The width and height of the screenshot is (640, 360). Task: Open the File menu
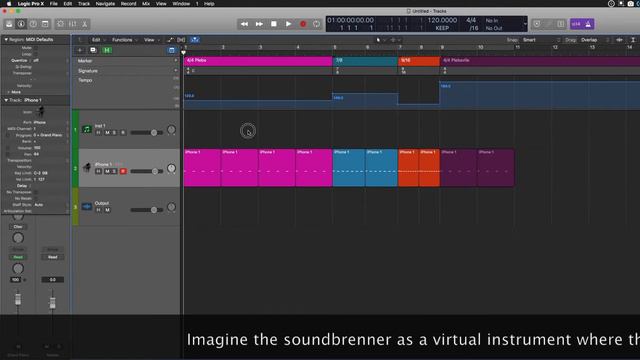coord(53,4)
